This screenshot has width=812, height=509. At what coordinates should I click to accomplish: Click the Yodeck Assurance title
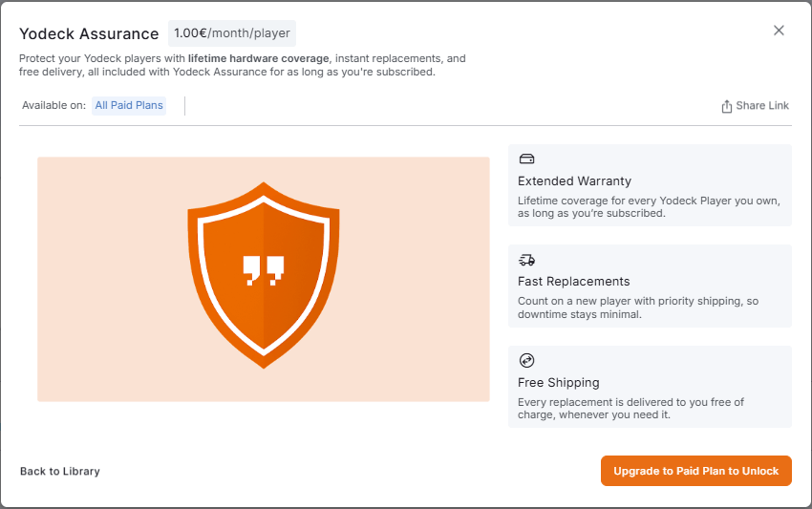coord(89,33)
